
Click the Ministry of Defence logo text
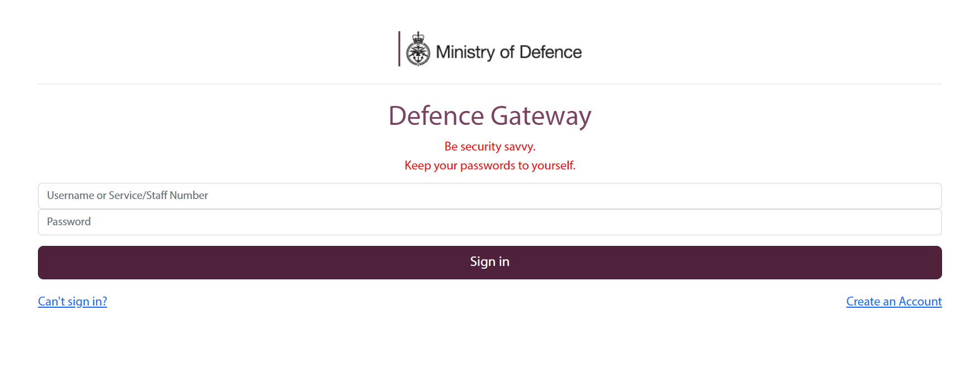[508, 52]
